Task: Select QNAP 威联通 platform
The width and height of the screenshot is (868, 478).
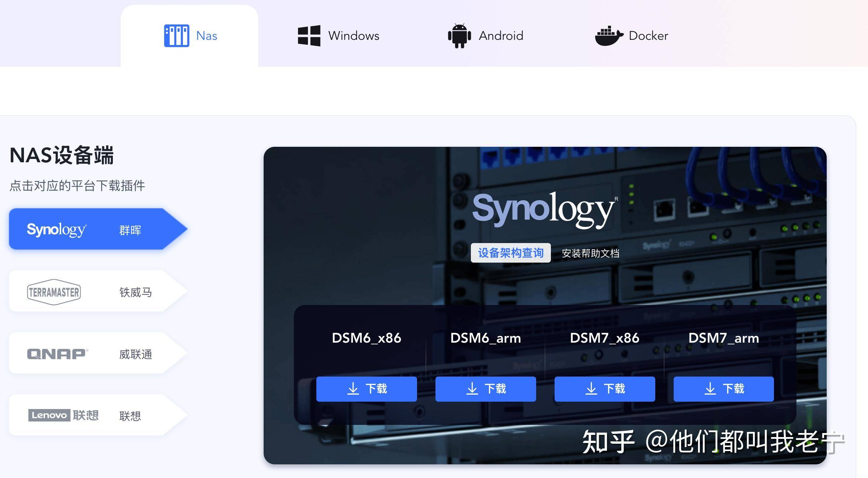Action: coord(98,353)
